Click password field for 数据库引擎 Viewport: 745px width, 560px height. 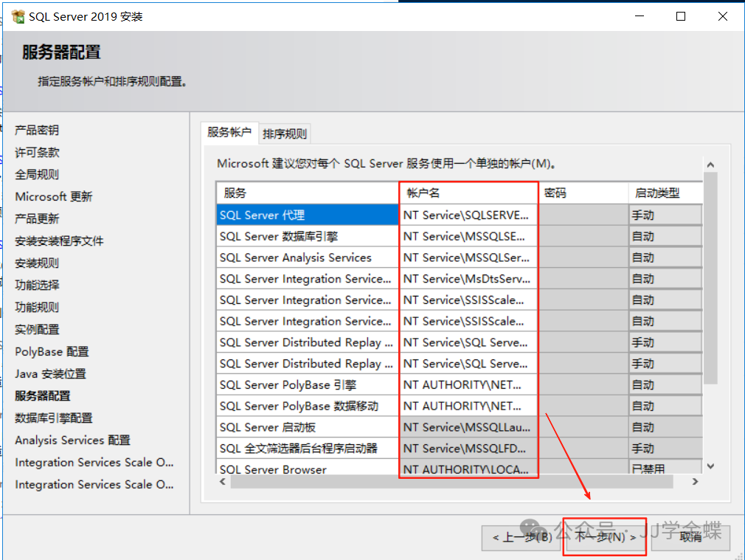click(583, 236)
